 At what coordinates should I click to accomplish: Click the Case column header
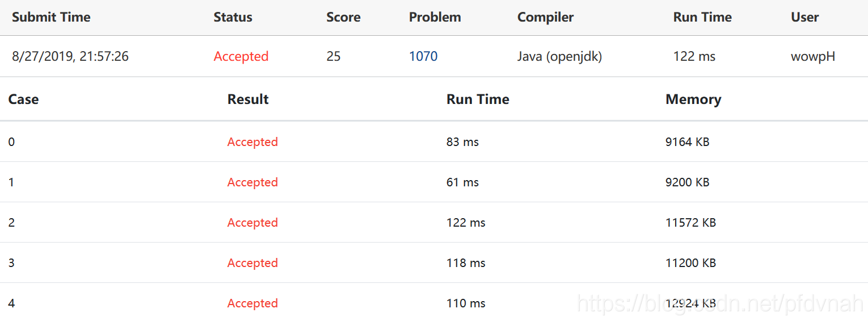pyautogui.click(x=24, y=99)
